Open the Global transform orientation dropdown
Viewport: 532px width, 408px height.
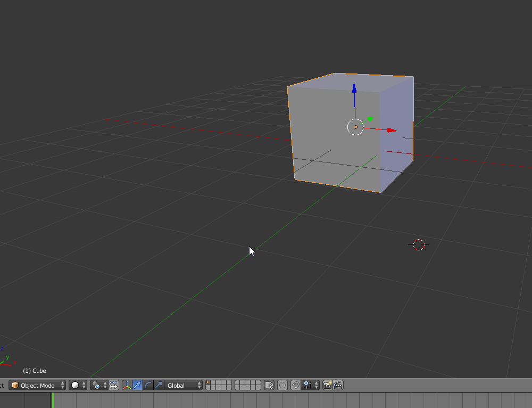point(184,385)
